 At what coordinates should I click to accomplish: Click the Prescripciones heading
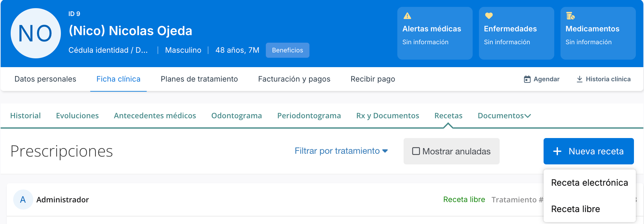coord(62,151)
